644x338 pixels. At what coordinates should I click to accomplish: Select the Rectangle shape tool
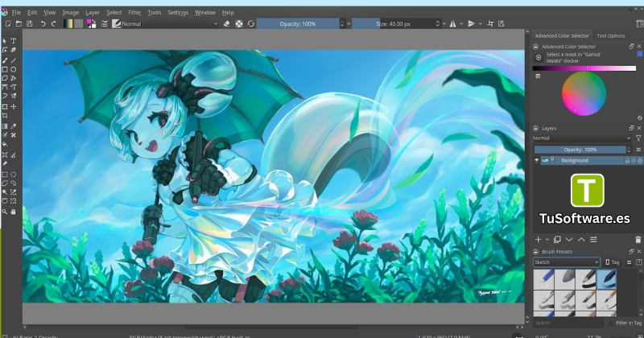(5, 69)
